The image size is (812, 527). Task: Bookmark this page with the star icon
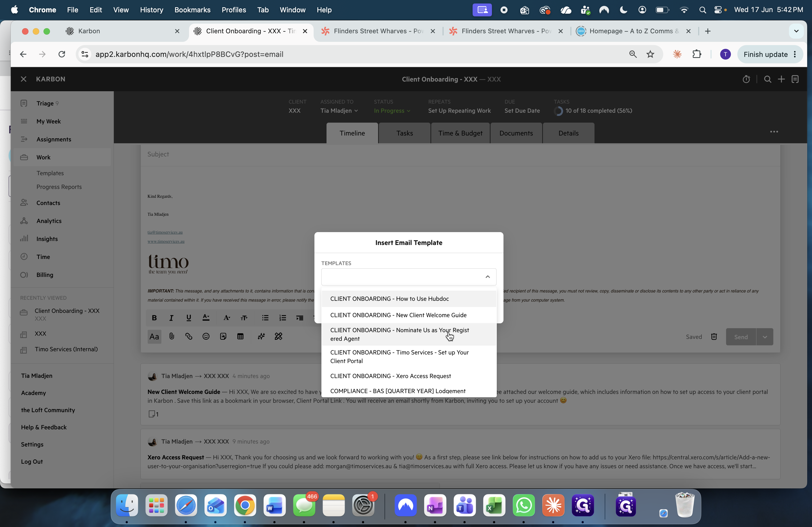coord(651,54)
